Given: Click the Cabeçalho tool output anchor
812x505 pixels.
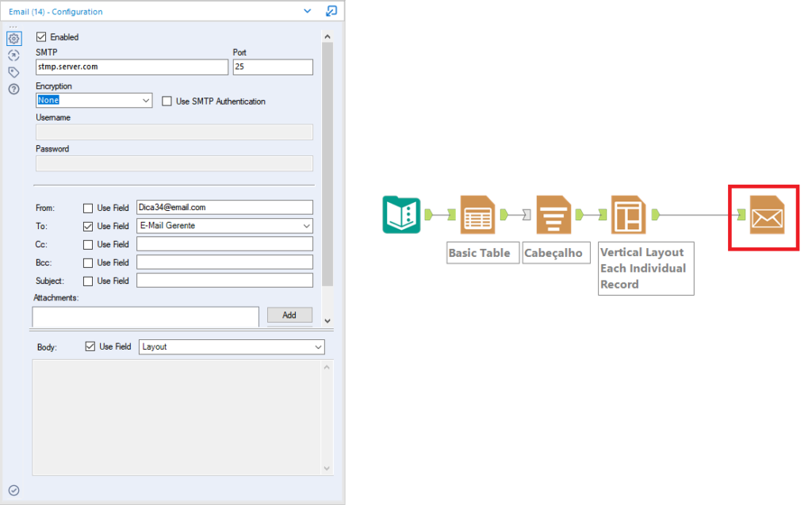Looking at the screenshot, I should (580, 214).
